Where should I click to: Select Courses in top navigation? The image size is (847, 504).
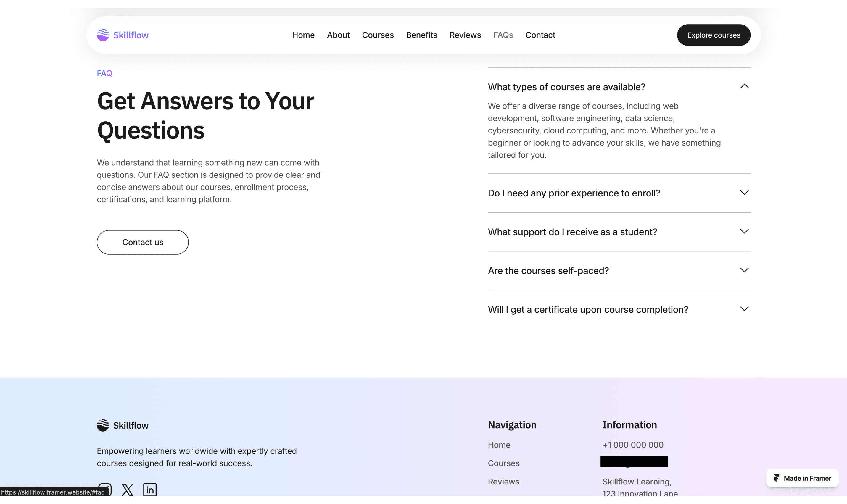[377, 35]
